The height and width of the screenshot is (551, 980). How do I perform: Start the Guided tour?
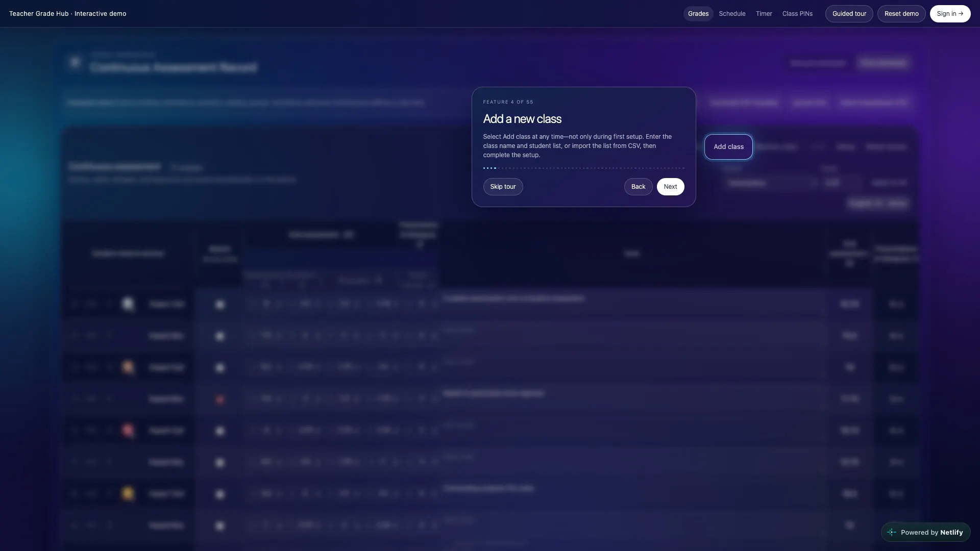point(849,14)
